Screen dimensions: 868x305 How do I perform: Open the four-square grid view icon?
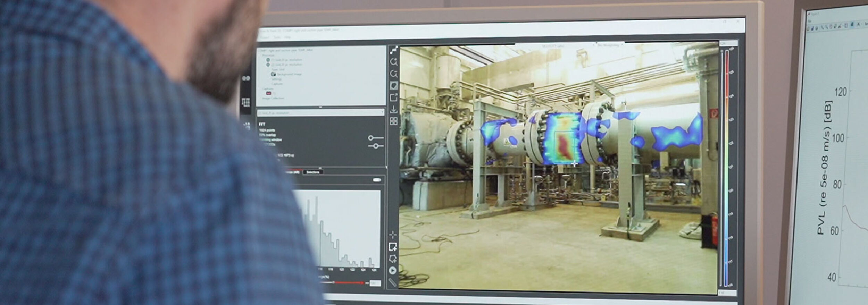pyautogui.click(x=393, y=121)
